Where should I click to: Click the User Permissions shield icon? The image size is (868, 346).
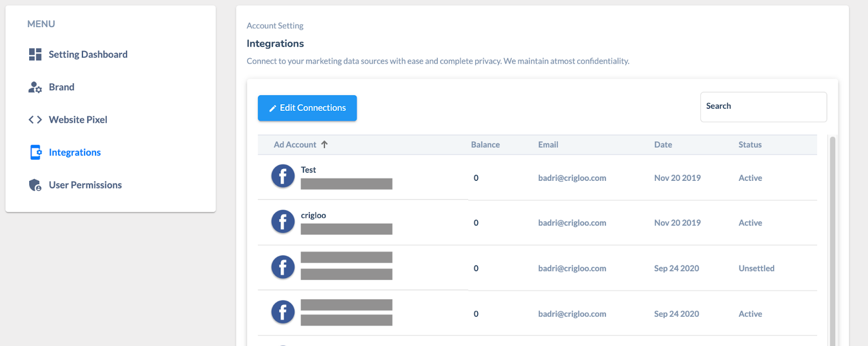pyautogui.click(x=35, y=185)
